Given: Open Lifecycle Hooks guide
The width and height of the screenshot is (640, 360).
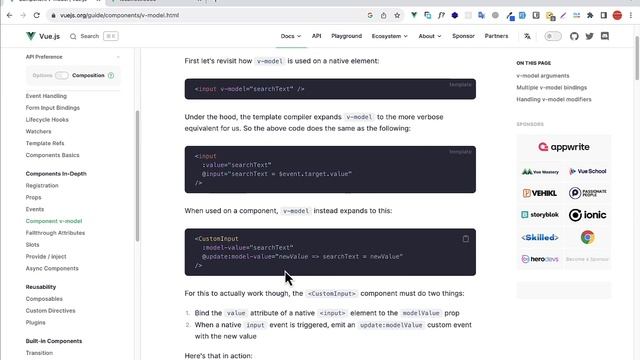Looking at the screenshot, I should 47,120.
